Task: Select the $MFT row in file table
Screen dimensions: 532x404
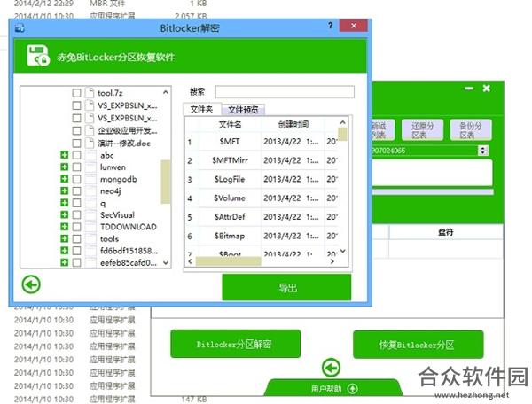Action: pos(262,142)
